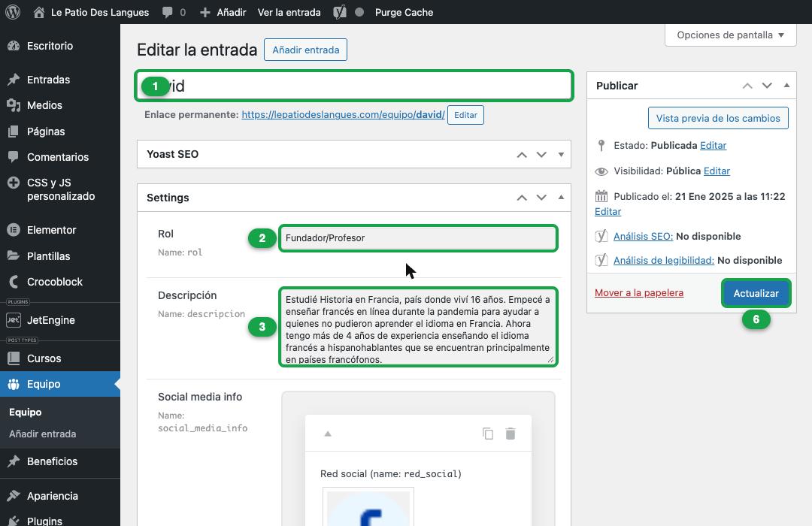Image resolution: width=812 pixels, height=526 pixels.
Task: Collapse the social media repeater item
Action: pyautogui.click(x=328, y=434)
